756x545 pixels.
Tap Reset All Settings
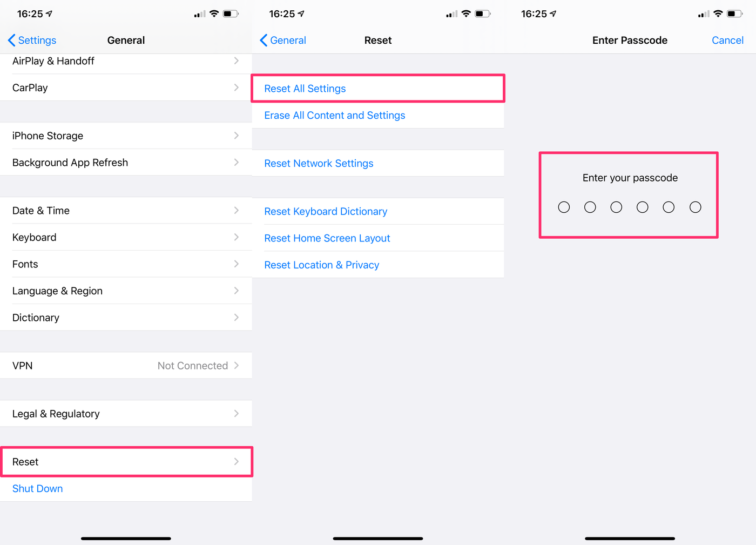(x=305, y=89)
